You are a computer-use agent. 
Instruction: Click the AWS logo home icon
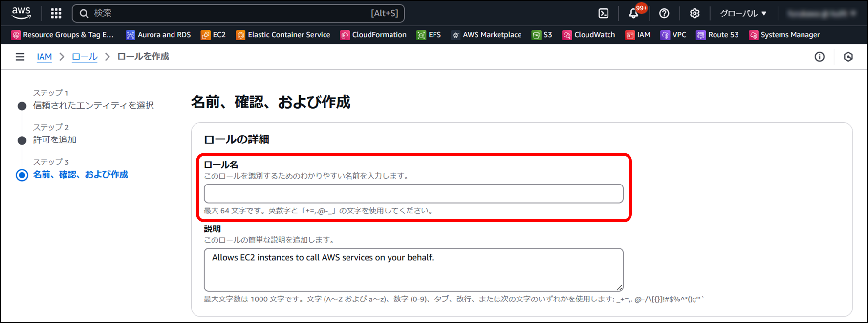[x=21, y=13]
